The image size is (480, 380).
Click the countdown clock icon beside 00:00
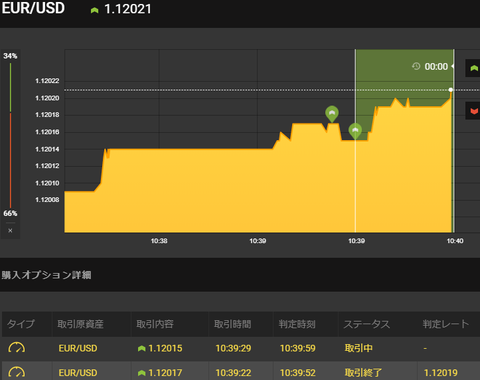tap(416, 66)
